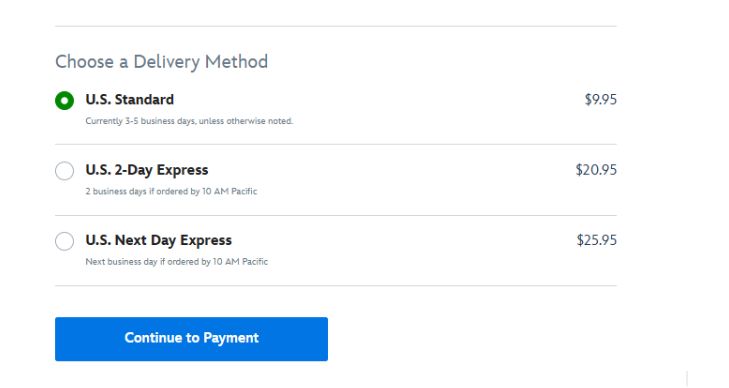The image size is (729, 388).
Task: Click the divider line above the heading
Action: point(336,26)
